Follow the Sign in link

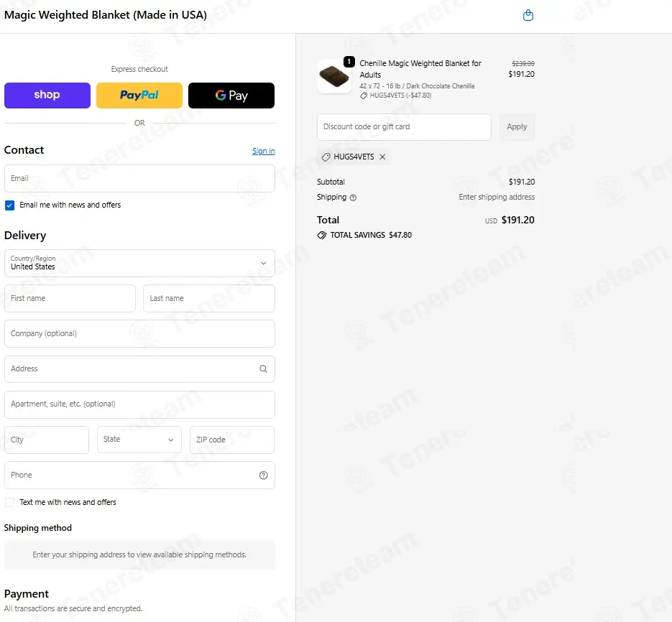[264, 151]
